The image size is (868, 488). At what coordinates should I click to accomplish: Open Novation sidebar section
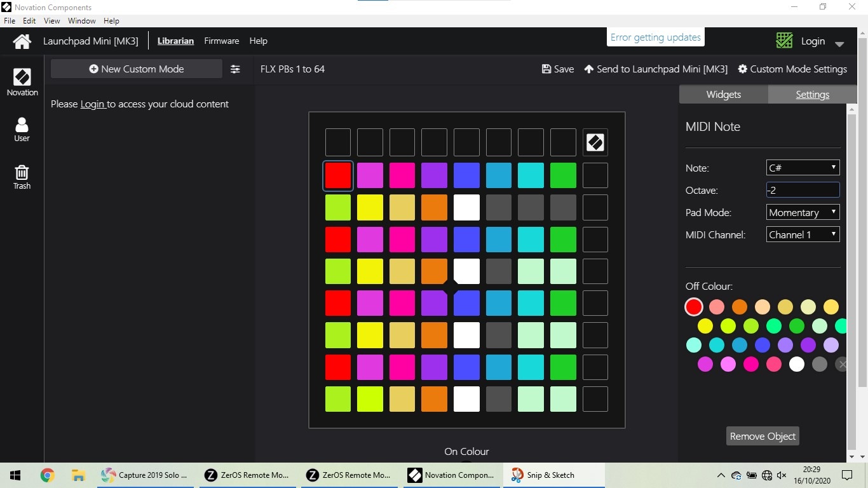click(x=22, y=83)
